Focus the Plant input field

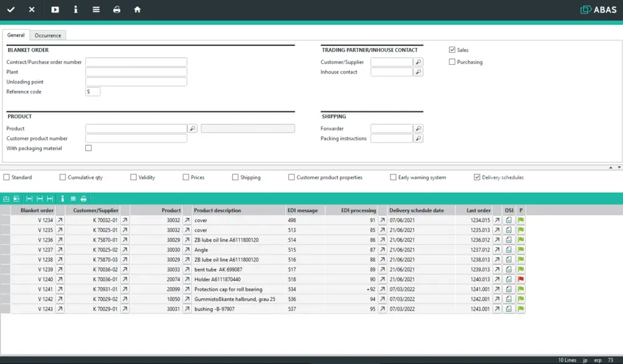coord(136,72)
